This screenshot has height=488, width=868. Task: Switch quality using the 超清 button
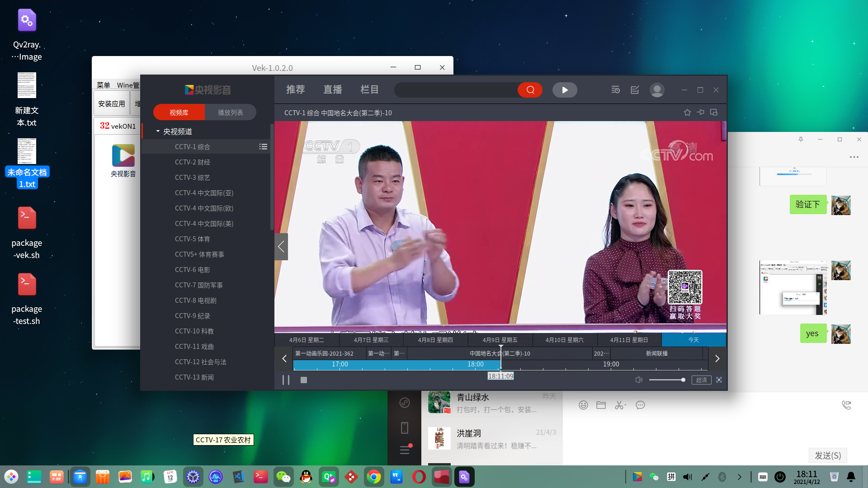tap(701, 380)
